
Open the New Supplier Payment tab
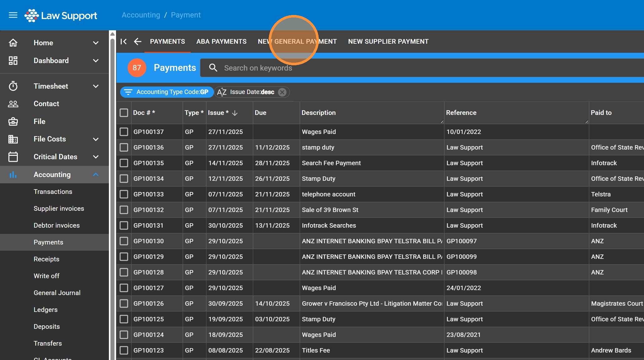point(388,42)
